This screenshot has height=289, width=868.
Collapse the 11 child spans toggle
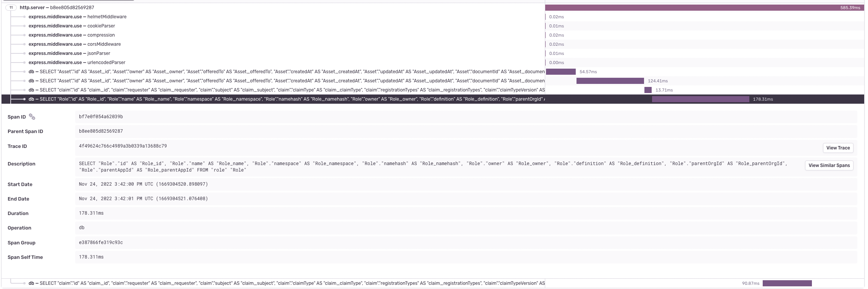point(11,8)
